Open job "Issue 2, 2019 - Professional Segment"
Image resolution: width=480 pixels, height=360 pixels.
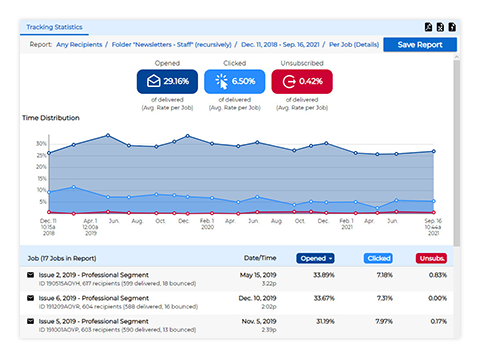94,275
